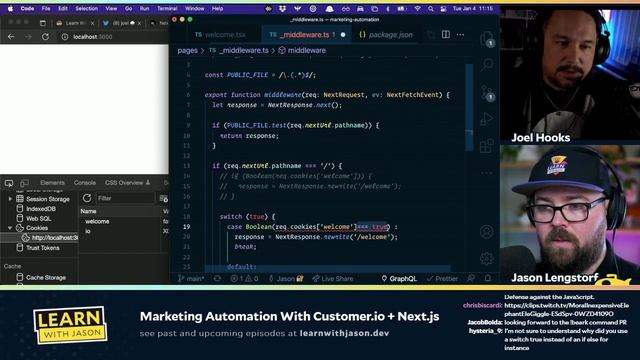Click the Prettier status bar item
Image resolution: width=640 pixels, height=360 pixels.
coord(442,279)
